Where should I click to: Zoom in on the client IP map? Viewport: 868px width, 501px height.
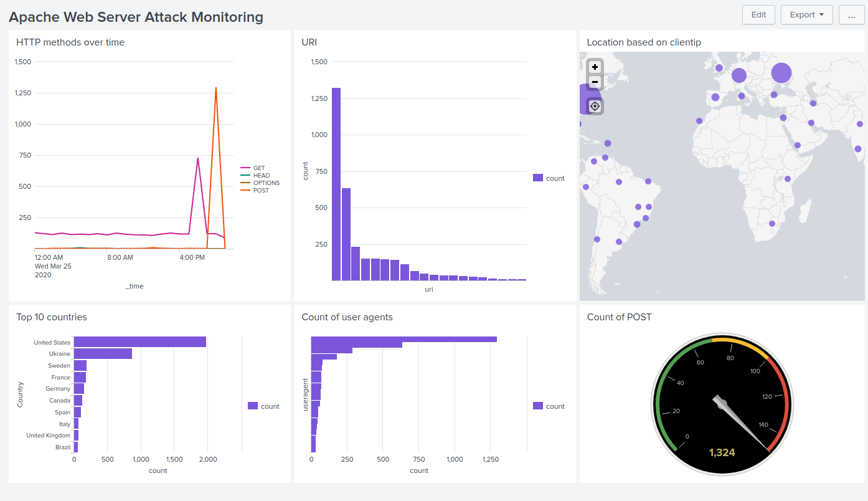594,67
